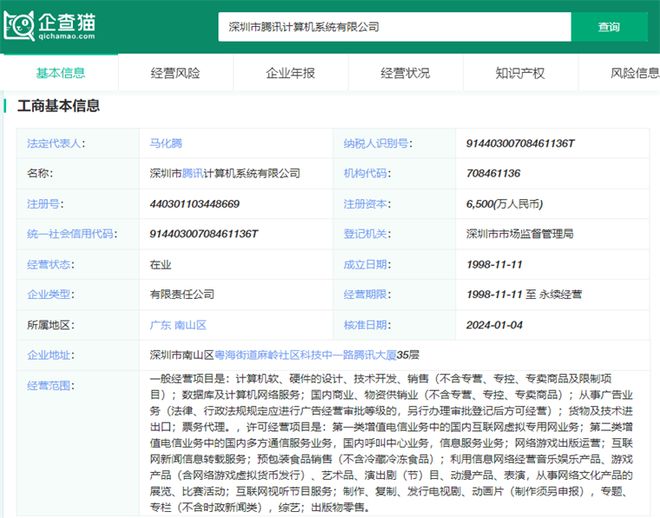Click the 名称 row label

point(40,173)
